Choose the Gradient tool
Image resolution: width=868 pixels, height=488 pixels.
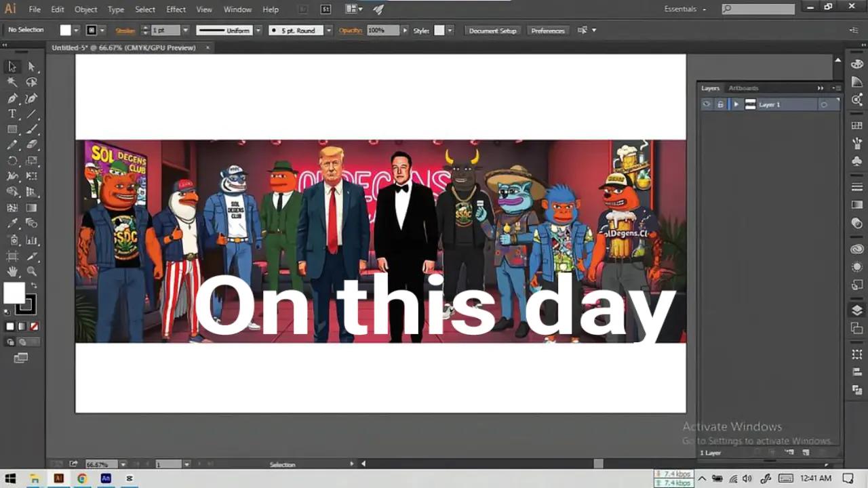[31, 208]
